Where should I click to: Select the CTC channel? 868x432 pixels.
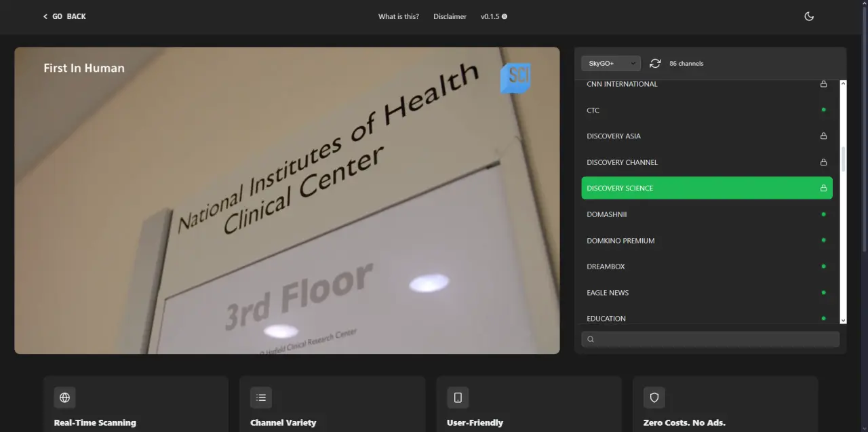point(707,110)
